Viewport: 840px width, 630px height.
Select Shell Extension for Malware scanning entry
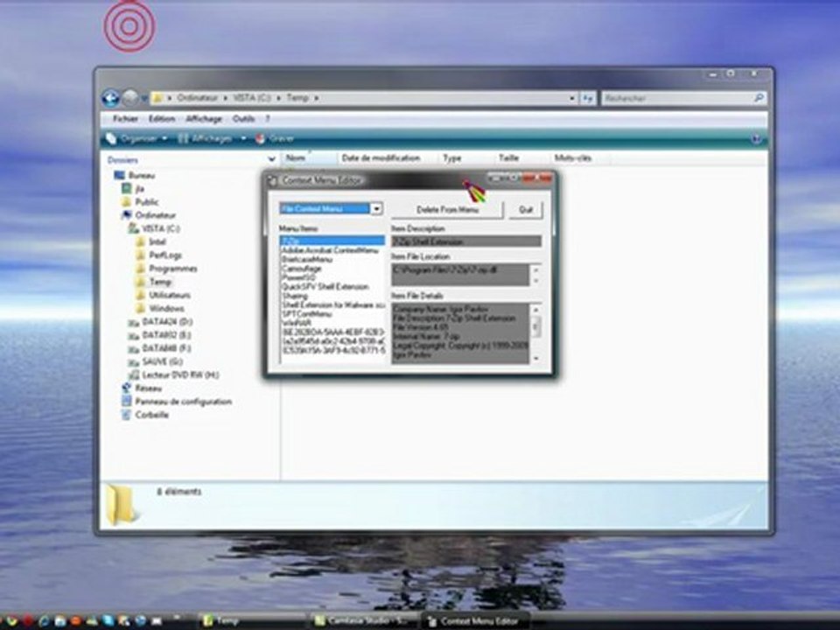[332, 304]
